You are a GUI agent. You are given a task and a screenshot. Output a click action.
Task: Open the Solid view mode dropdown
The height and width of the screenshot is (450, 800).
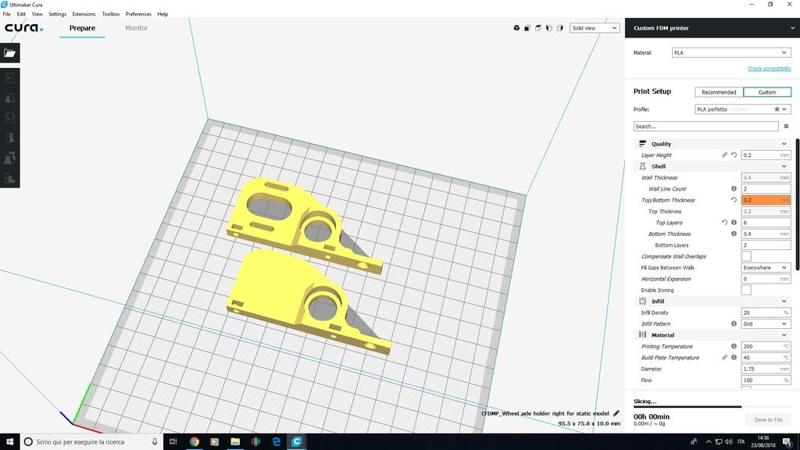pos(594,28)
